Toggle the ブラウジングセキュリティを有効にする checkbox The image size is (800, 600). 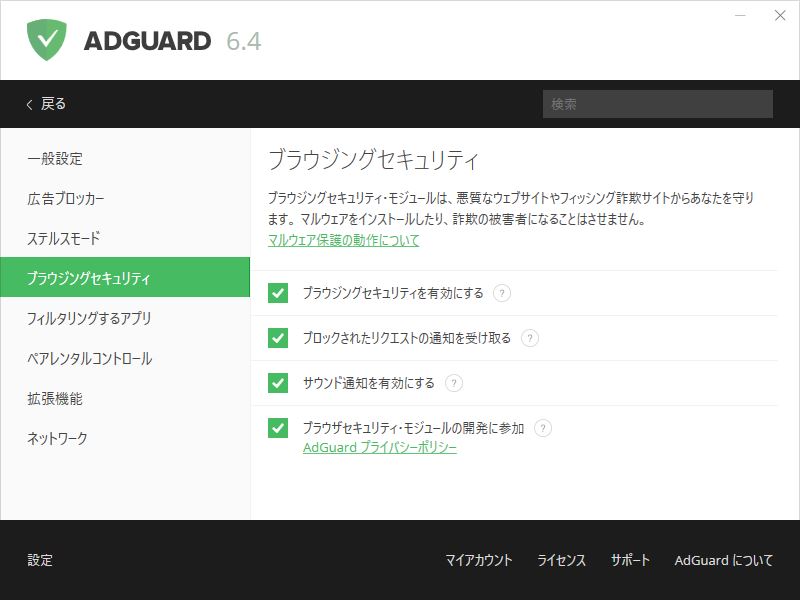click(278, 293)
